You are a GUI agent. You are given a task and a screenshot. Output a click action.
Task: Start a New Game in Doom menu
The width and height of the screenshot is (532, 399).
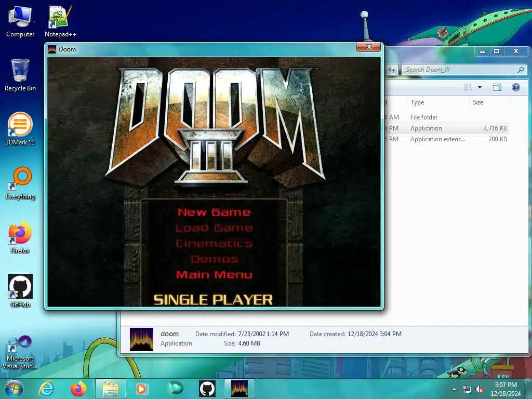point(214,212)
